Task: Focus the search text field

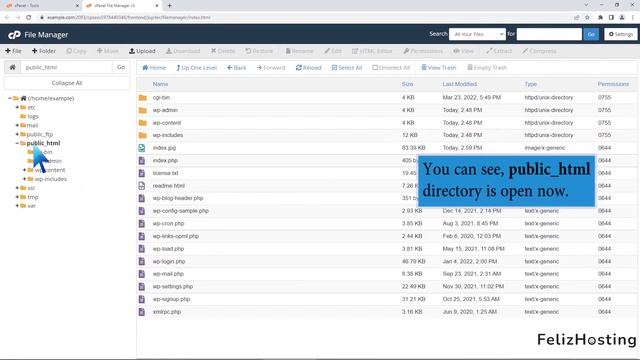Action: 549,34
